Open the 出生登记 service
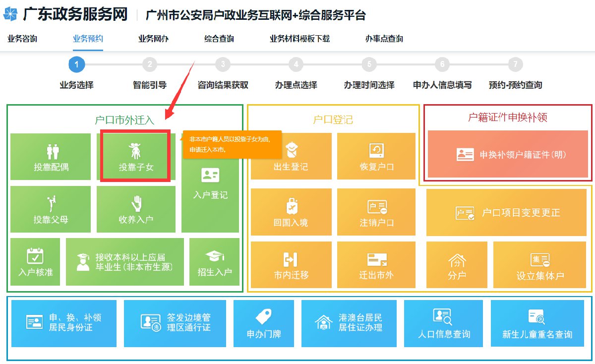This screenshot has height=364, width=595. (291, 155)
